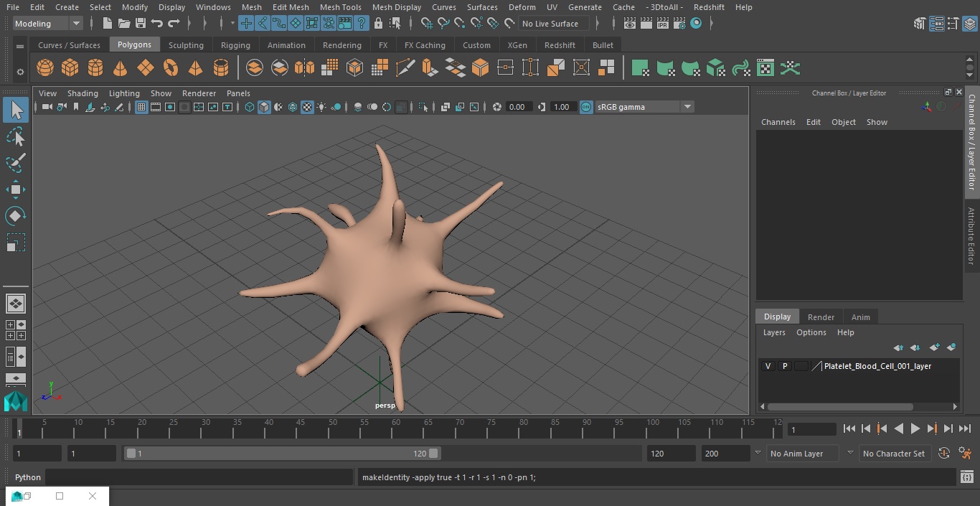Screen dimensions: 980x506
Task: Click the Extrude shelf icon
Action: [x=430, y=68]
